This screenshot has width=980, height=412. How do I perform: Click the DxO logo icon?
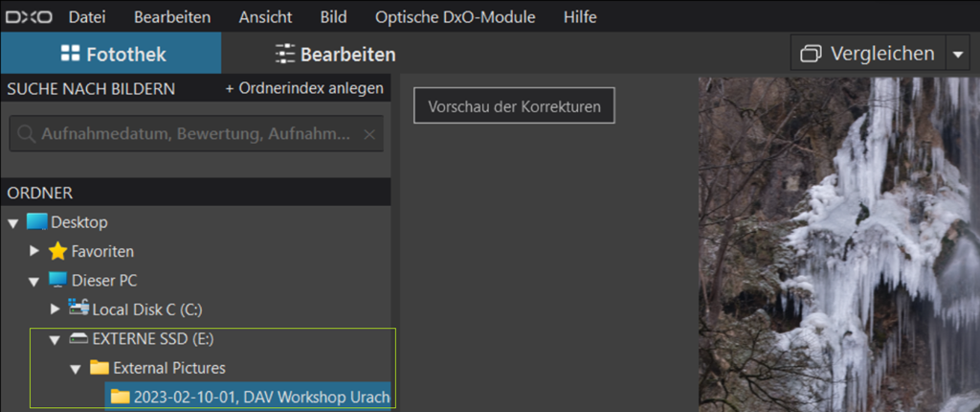(x=29, y=17)
